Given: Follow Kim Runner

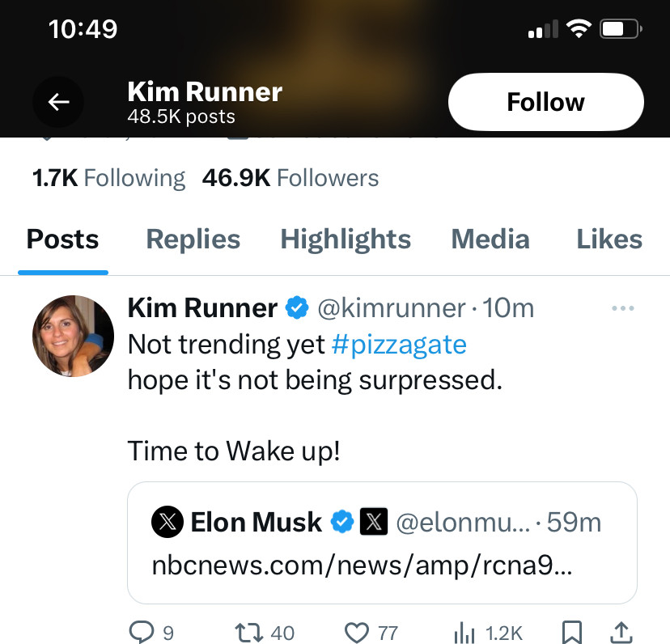Looking at the screenshot, I should (545, 102).
